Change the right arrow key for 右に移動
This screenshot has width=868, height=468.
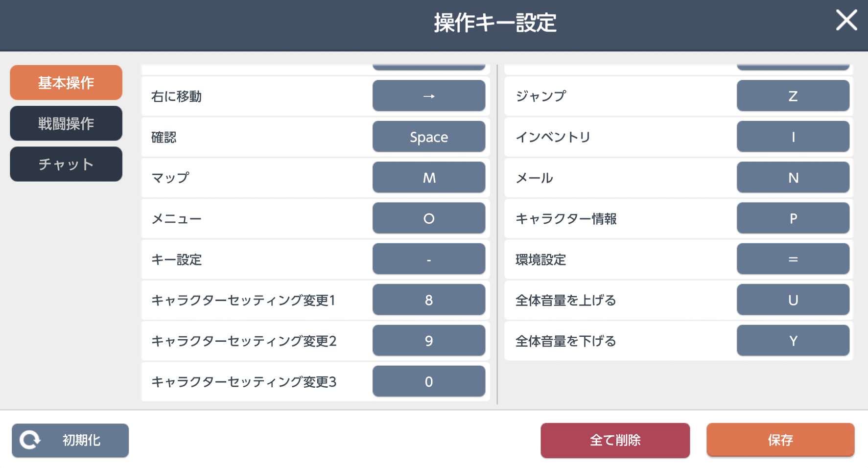click(x=429, y=96)
